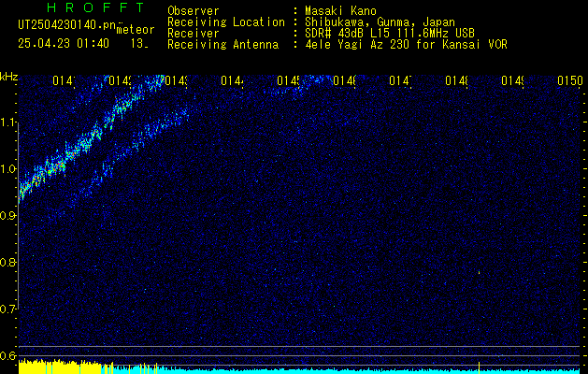588x374 pixels.
Task: Click the brightest Doppler trail segment near 1.0 kHz
Action: click(56, 167)
